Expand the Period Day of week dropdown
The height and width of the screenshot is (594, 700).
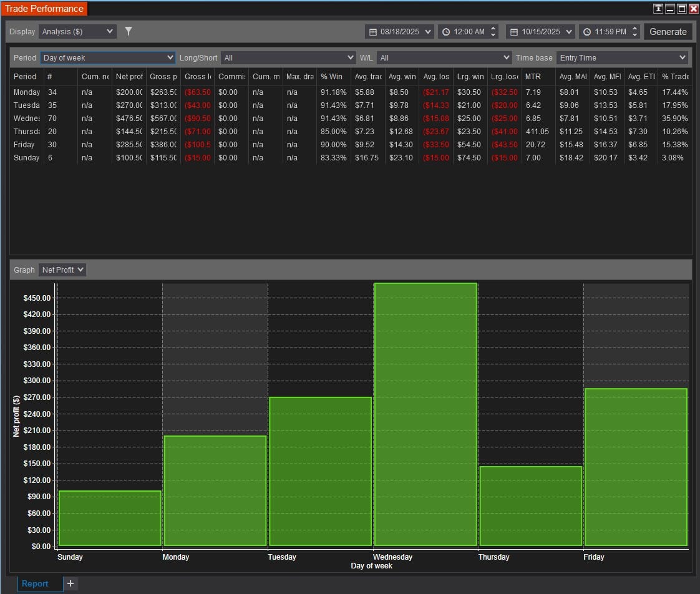tap(108, 57)
